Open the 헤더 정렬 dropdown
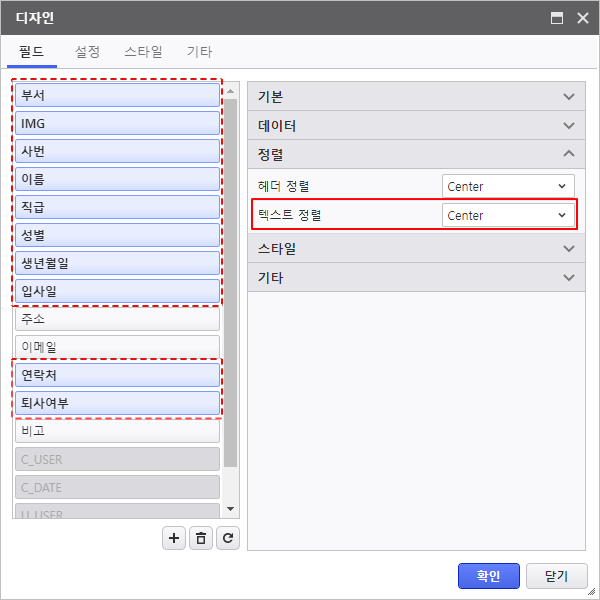This screenshot has width=600, height=600. point(508,186)
